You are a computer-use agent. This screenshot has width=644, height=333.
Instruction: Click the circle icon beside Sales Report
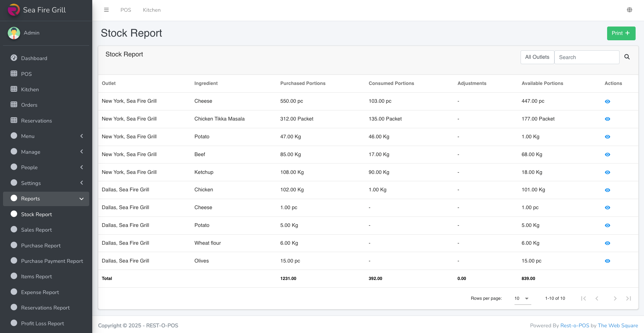coord(14,229)
